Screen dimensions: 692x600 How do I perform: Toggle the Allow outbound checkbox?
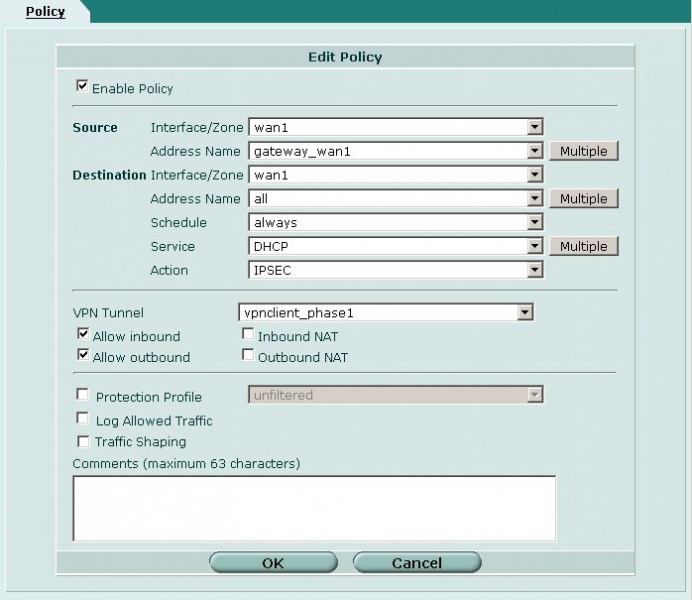click(83, 354)
